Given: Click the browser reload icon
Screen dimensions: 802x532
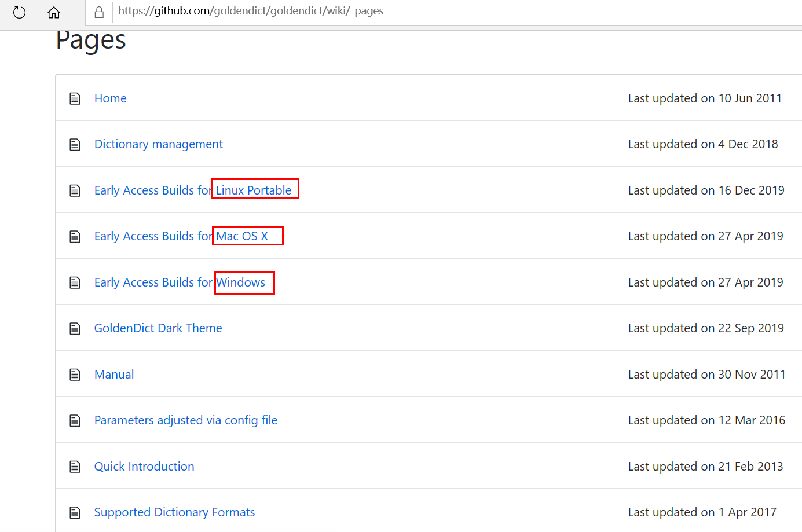Looking at the screenshot, I should point(20,12).
